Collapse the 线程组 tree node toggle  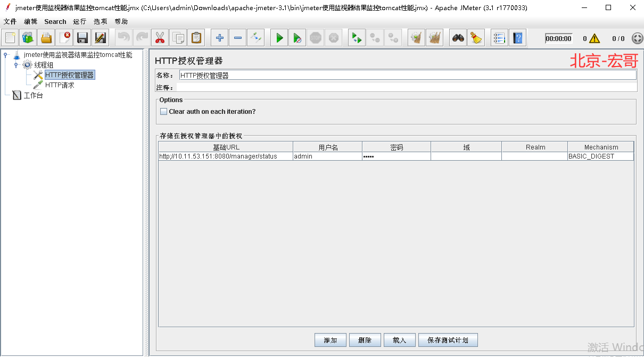coord(16,65)
